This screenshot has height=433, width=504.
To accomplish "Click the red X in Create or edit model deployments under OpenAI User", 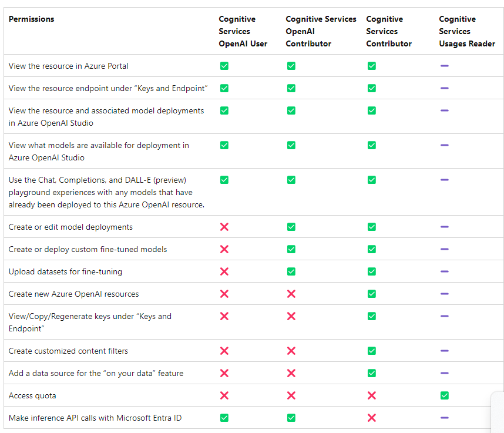I will [224, 227].
